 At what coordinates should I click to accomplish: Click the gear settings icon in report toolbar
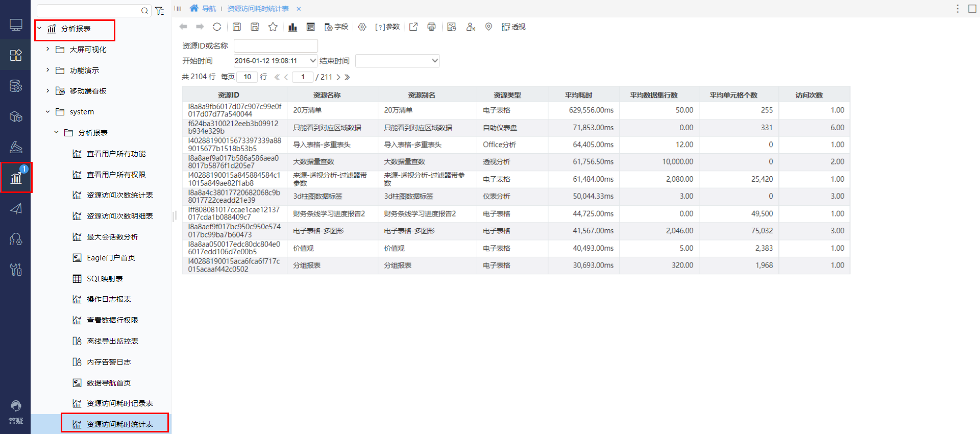coord(362,27)
